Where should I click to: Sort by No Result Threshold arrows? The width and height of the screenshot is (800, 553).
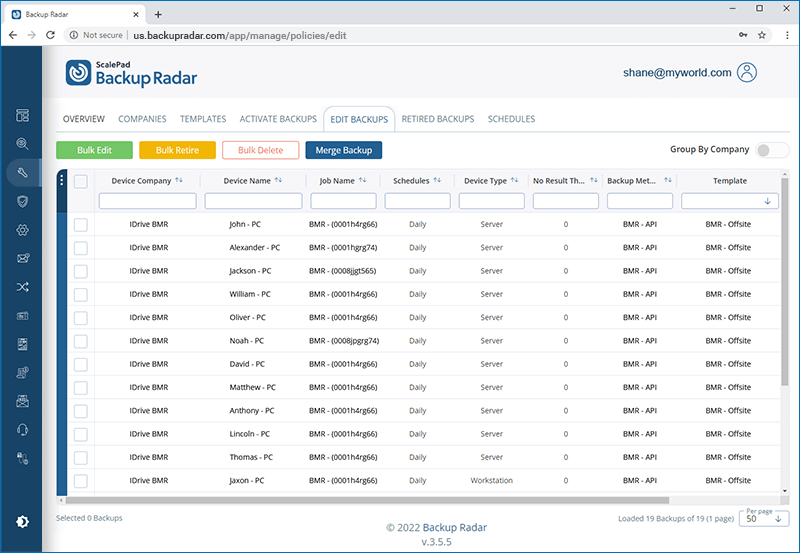(x=593, y=180)
